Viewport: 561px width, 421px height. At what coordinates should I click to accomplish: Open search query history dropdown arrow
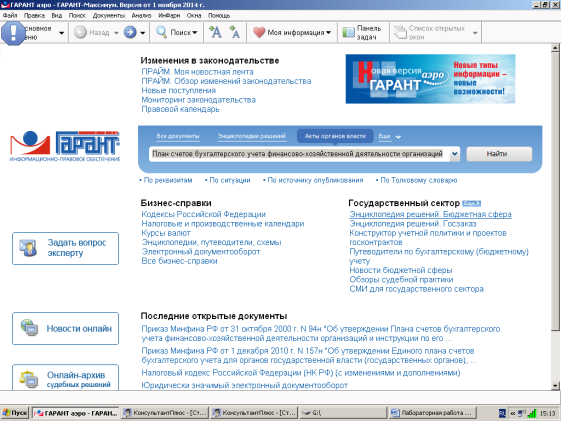pyautogui.click(x=454, y=154)
